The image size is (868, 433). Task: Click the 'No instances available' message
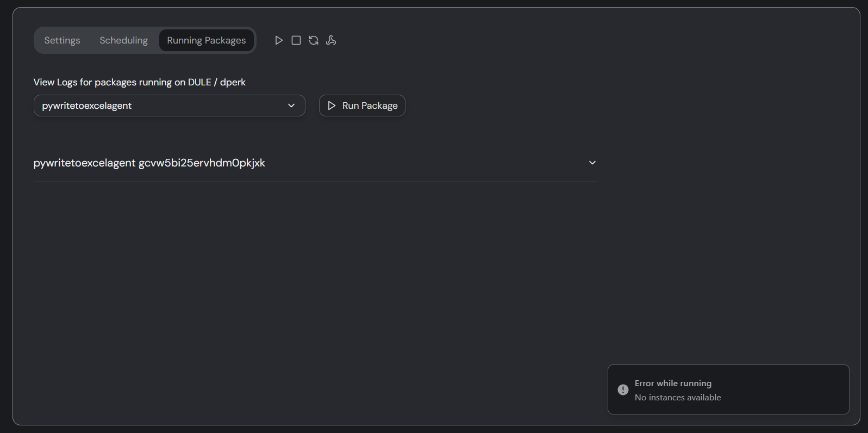(678, 398)
